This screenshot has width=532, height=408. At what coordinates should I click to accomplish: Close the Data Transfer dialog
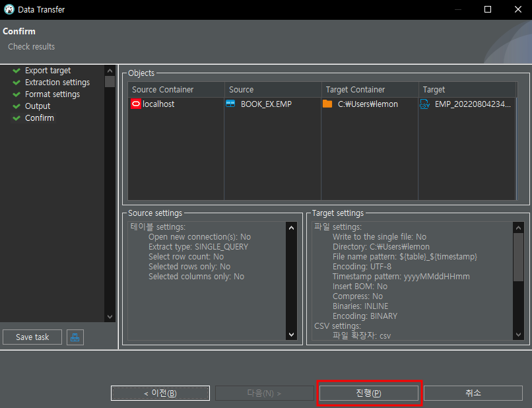click(517, 9)
